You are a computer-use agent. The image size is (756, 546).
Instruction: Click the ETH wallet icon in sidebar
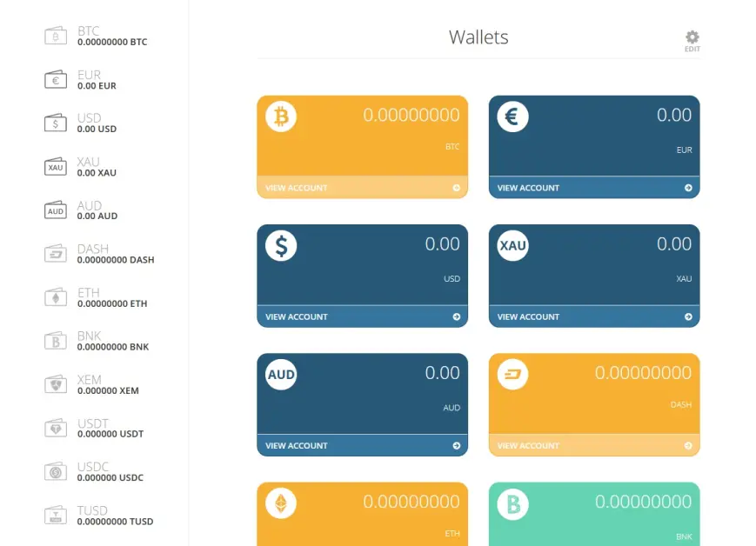[x=56, y=297]
